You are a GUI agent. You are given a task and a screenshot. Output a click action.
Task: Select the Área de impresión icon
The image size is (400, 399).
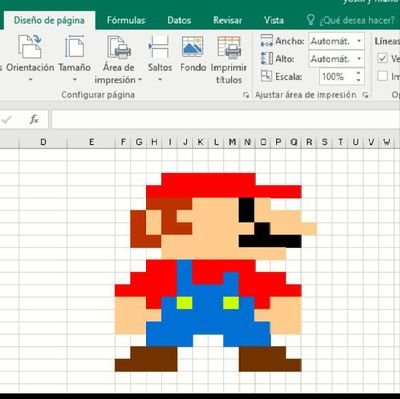(119, 47)
